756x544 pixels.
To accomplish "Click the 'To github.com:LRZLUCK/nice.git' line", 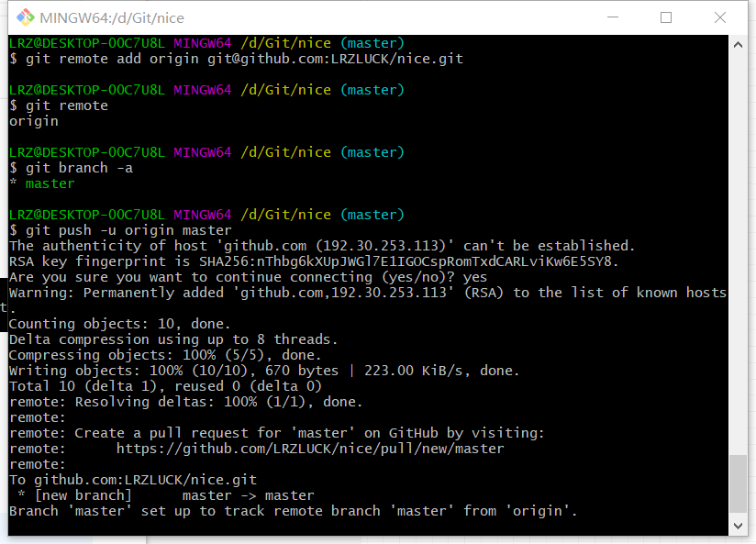I will pos(133,480).
